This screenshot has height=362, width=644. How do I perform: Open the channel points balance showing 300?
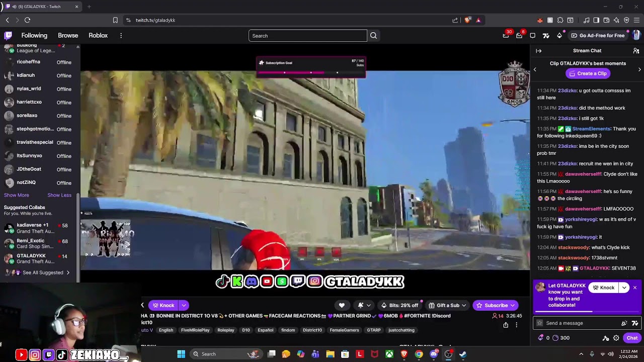click(x=561, y=338)
